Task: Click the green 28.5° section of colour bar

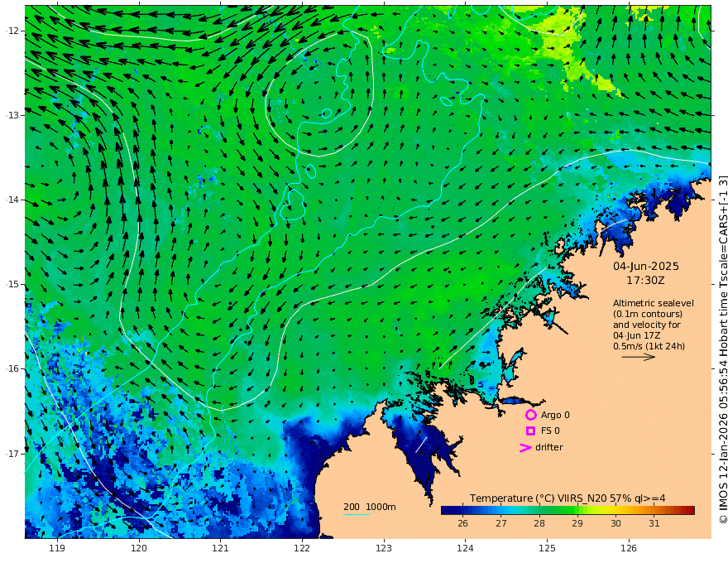Action: (558, 510)
